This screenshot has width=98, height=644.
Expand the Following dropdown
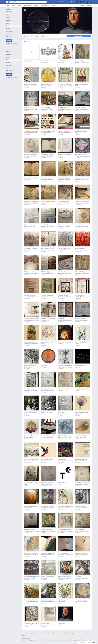click(x=35, y=36)
